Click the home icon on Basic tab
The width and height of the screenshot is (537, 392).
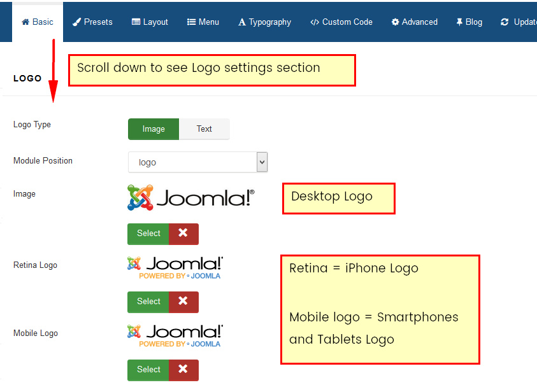coord(25,22)
